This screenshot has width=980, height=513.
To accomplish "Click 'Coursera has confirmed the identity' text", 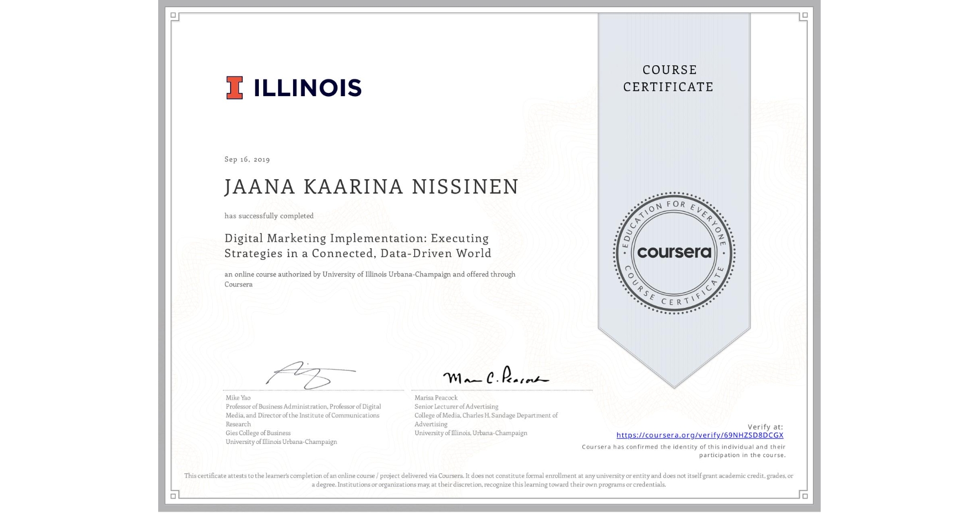I will 684,447.
